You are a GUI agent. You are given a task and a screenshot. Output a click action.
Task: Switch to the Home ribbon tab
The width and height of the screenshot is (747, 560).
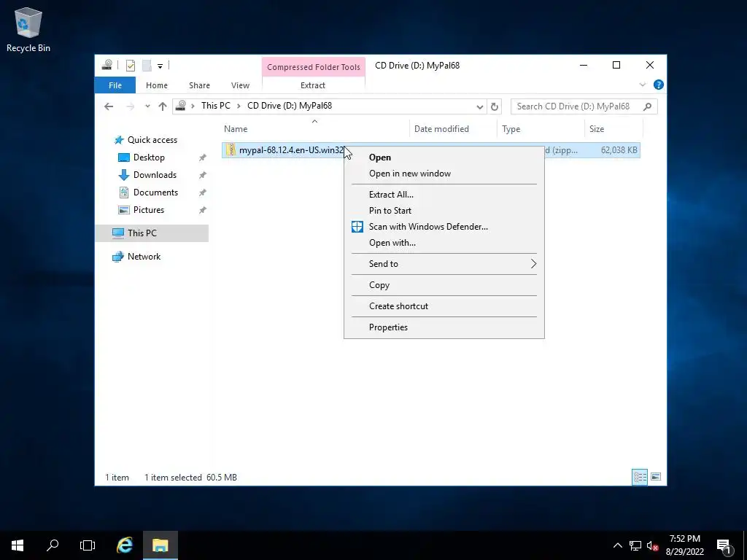(x=157, y=85)
